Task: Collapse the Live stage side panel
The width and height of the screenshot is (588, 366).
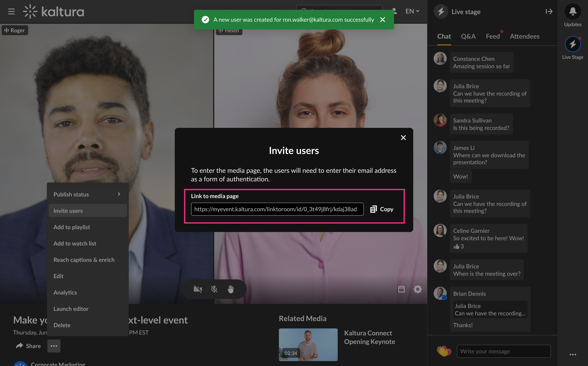Action: pos(549,11)
